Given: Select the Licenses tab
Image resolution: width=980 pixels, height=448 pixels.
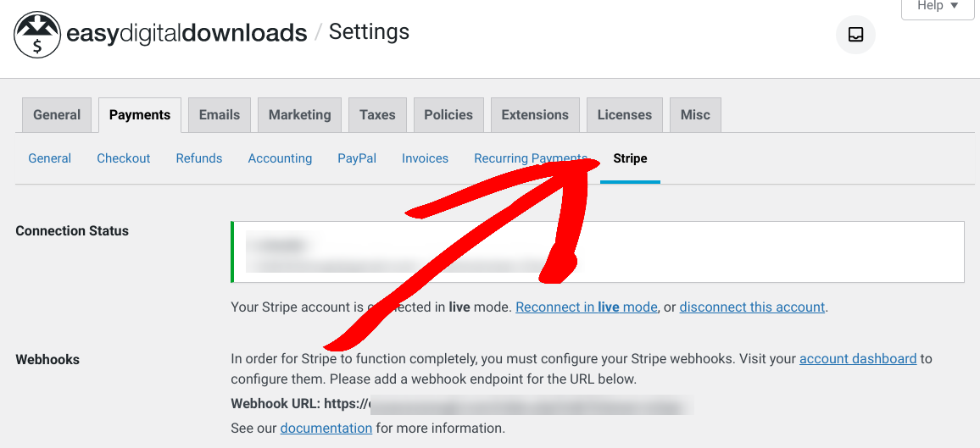Looking at the screenshot, I should pos(625,115).
